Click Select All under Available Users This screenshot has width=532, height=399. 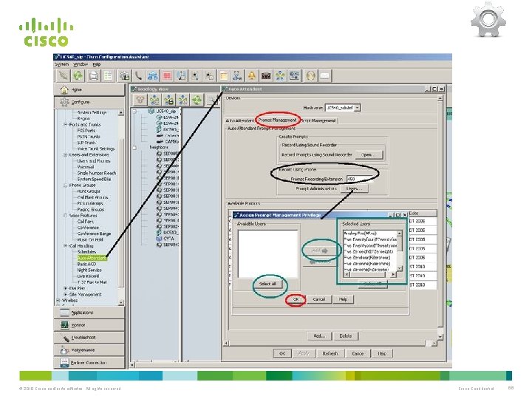[267, 284]
